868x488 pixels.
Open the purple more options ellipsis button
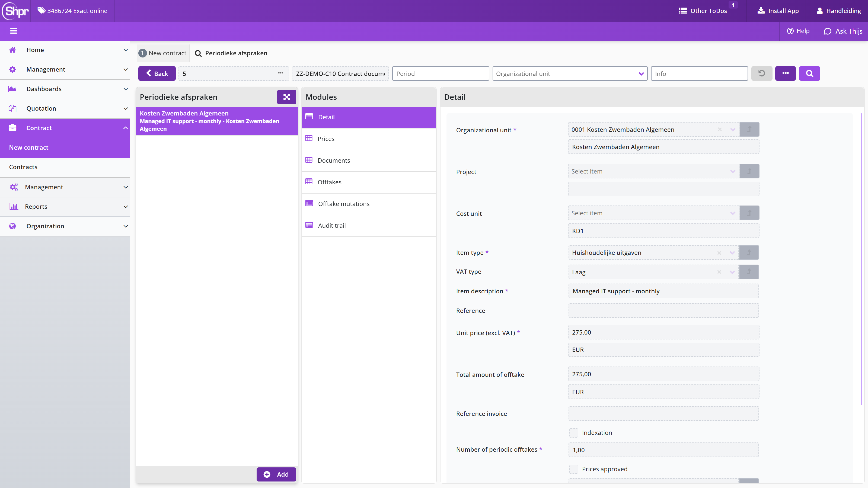(785, 73)
